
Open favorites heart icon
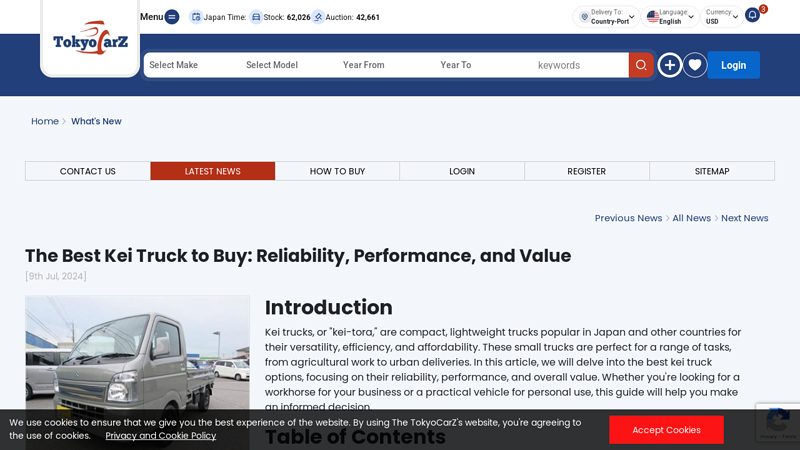[694, 65]
